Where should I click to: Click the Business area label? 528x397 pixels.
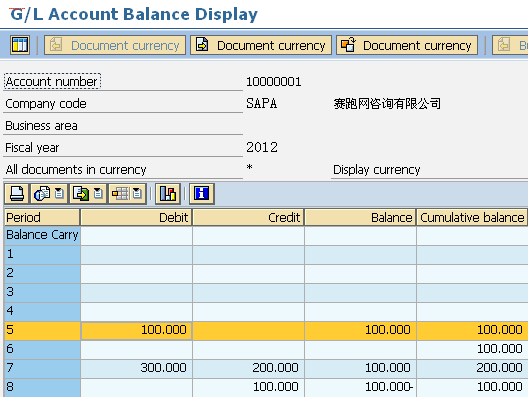coord(41,126)
